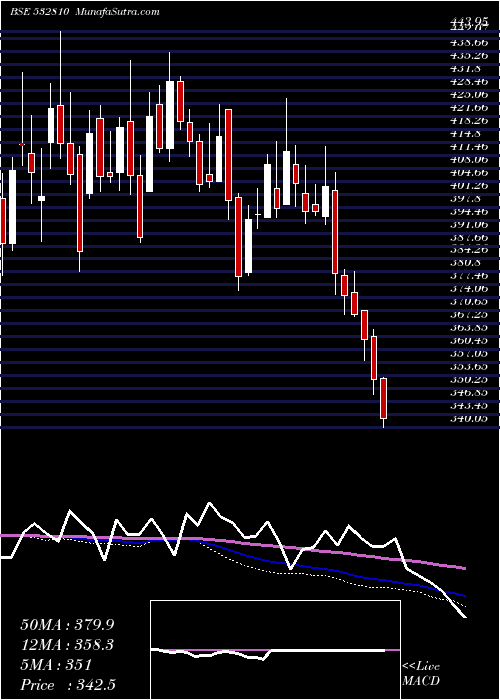
Task: Click the 380.8 price axis label
Action: [465, 263]
